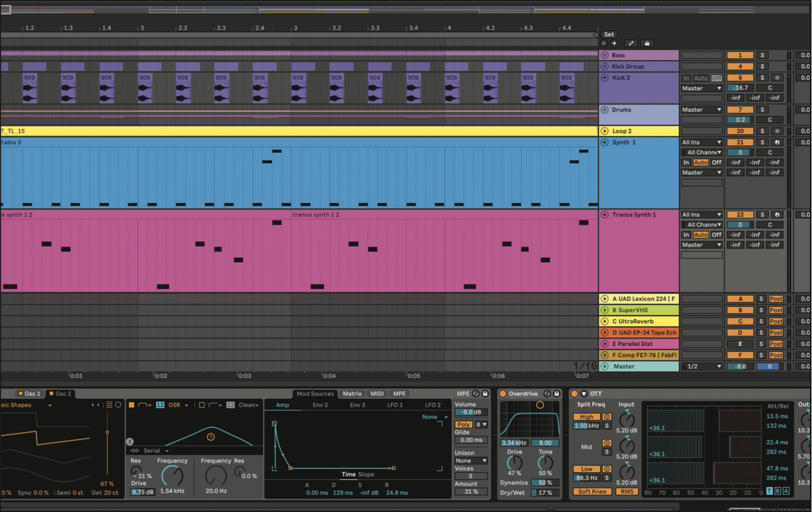
Task: Click the Dry/Wet slider on the Overdrive device
Action: (545, 492)
